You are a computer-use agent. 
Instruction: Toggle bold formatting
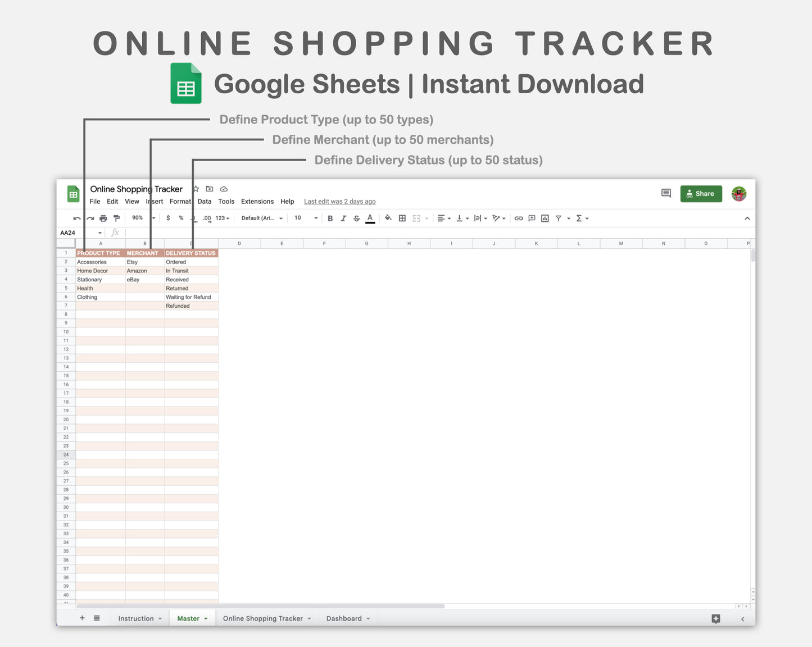[x=330, y=218]
